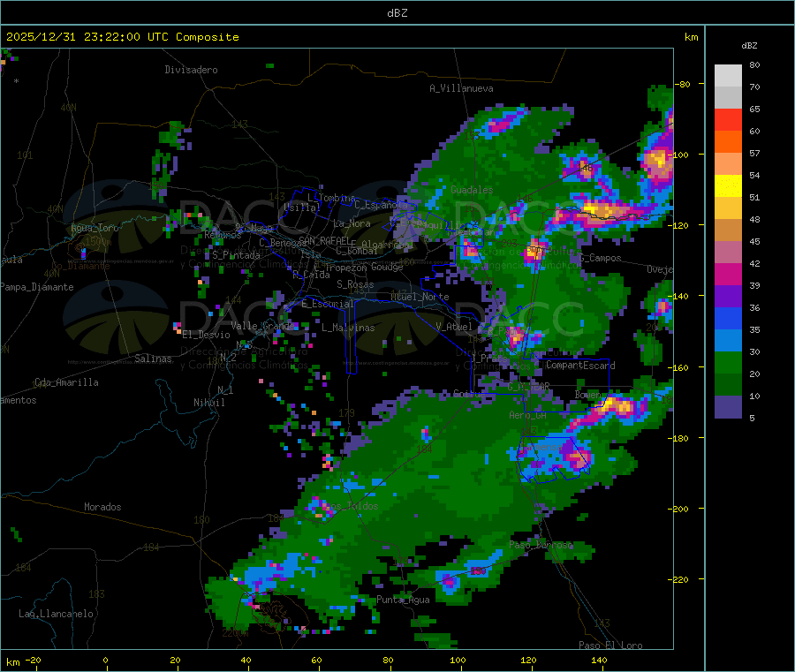Click the Punta_Agua map label
The height and width of the screenshot is (672, 795).
(x=403, y=600)
